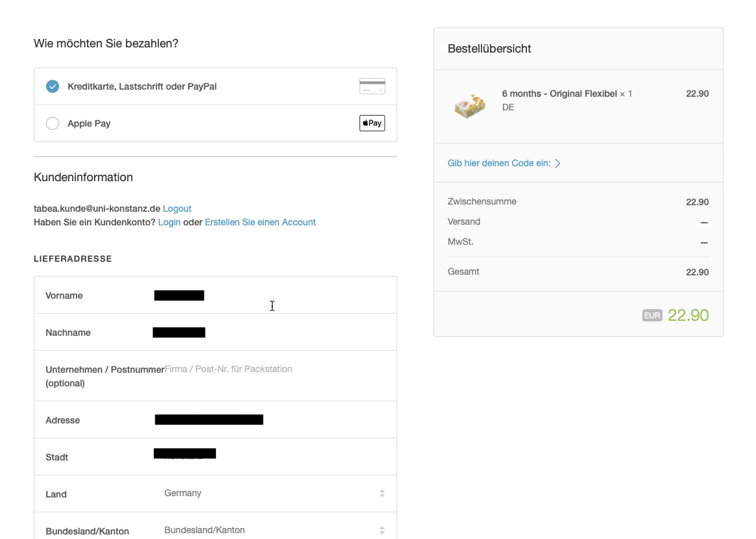The width and height of the screenshot is (756, 539).
Task: Open the Land country dropdown
Action: [x=274, y=493]
